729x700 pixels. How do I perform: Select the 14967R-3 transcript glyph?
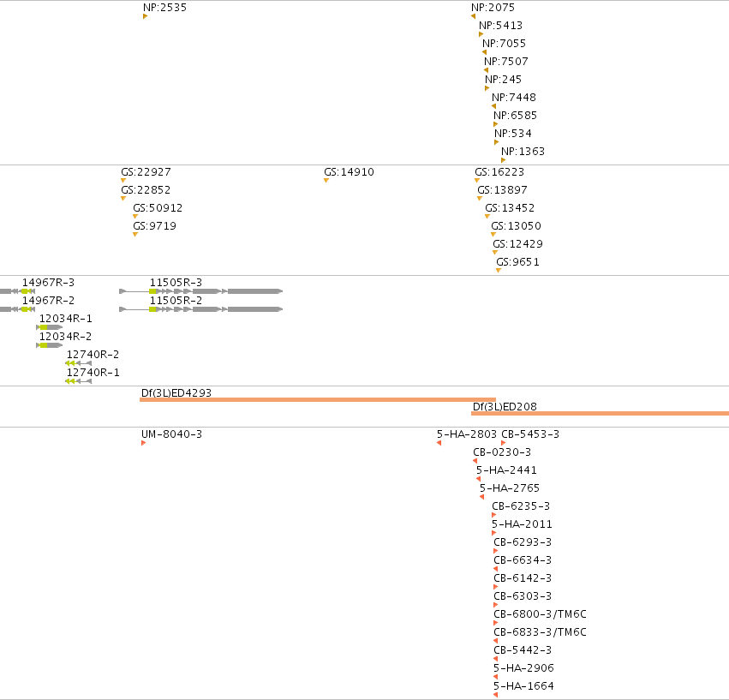[x=17, y=291]
